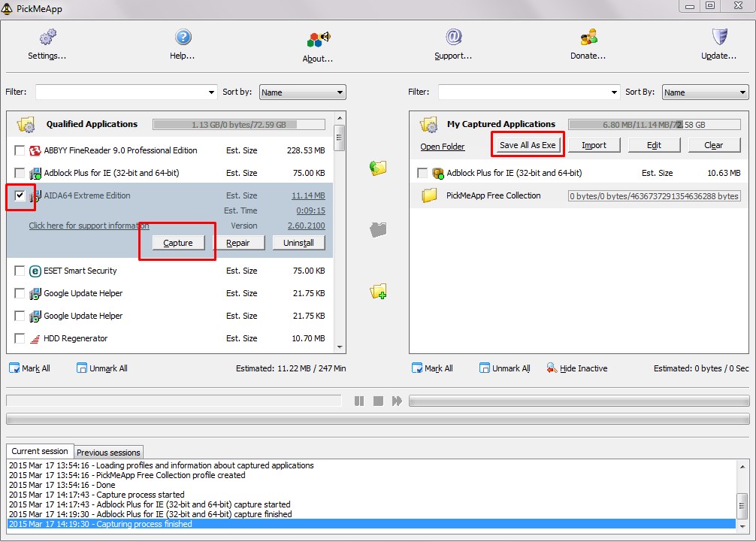
Task: Click the Hide Inactive icon
Action: click(552, 368)
